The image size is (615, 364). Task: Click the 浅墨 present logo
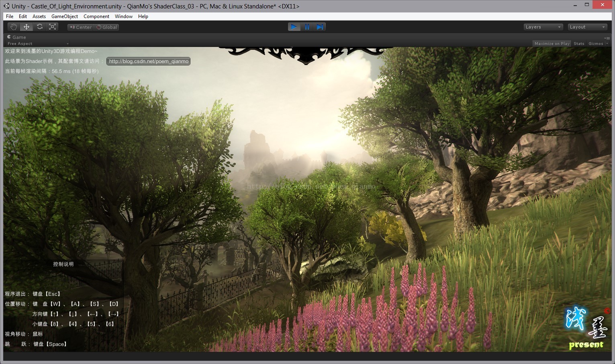coord(586,328)
